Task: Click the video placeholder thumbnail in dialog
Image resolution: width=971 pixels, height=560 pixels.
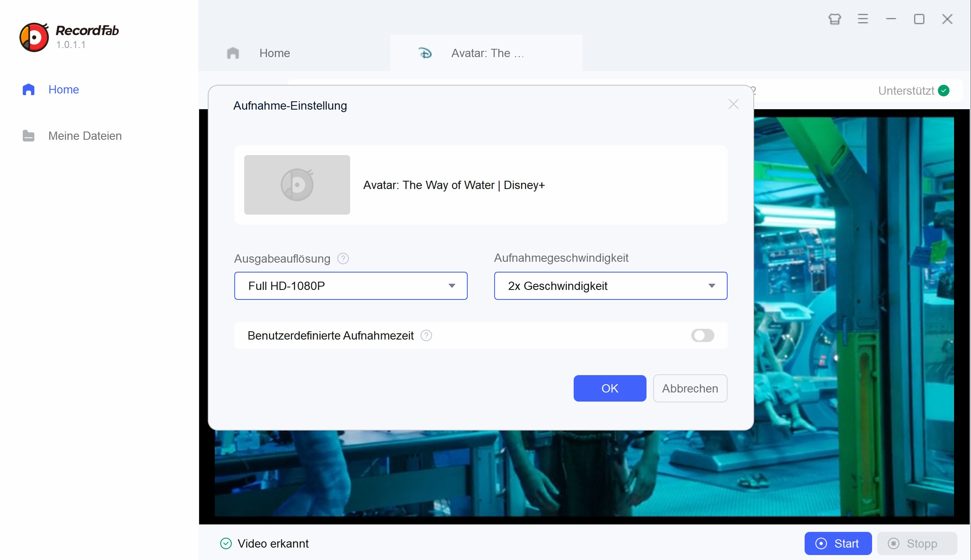Action: [297, 185]
